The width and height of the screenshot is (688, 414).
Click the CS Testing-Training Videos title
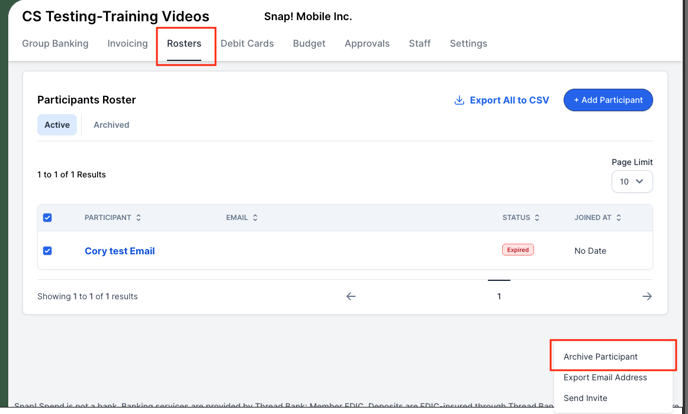click(x=116, y=16)
